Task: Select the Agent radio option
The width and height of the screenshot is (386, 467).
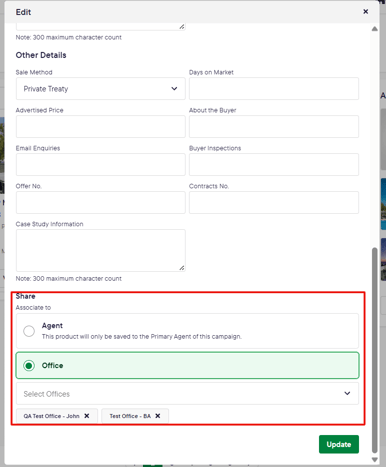Action: 29,331
